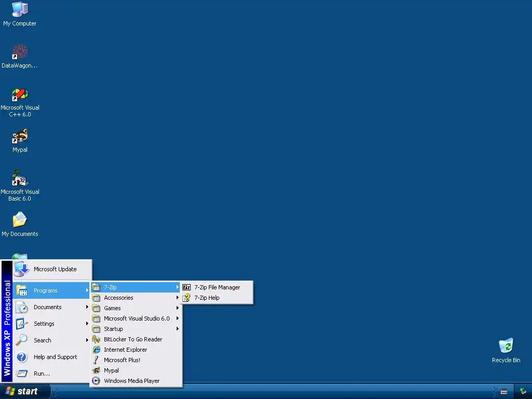Click the Startup folder icon
This screenshot has width=532, height=399.
pos(96,329)
